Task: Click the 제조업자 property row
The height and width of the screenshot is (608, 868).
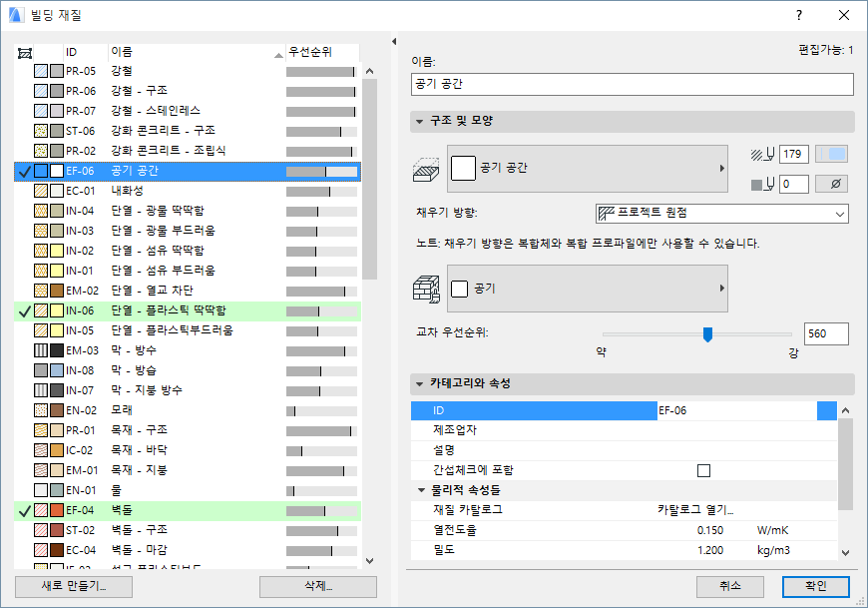Action: click(624, 430)
